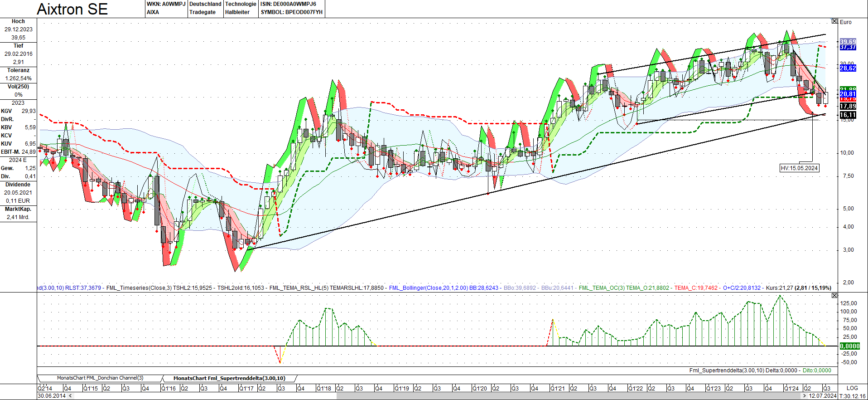Click the Q2'14 quarter marker
Viewport: 868px width, 400px height.
pyautogui.click(x=45, y=389)
